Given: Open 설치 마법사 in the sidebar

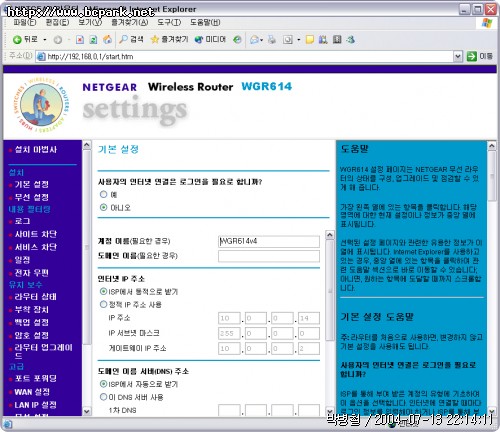Looking at the screenshot, I should pyautogui.click(x=36, y=149).
